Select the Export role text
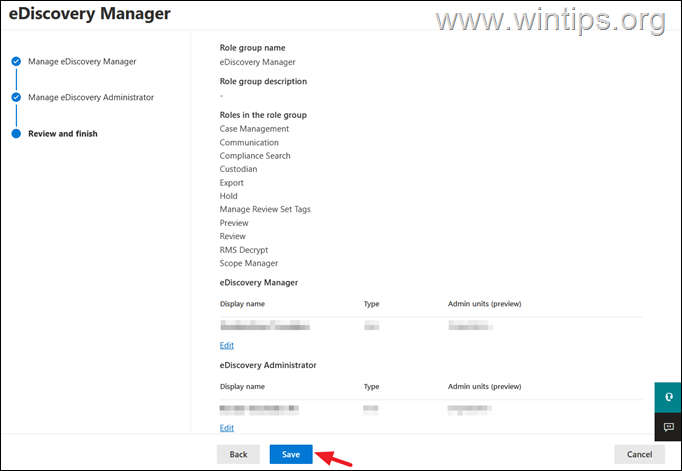This screenshot has width=682, height=471. (x=231, y=183)
